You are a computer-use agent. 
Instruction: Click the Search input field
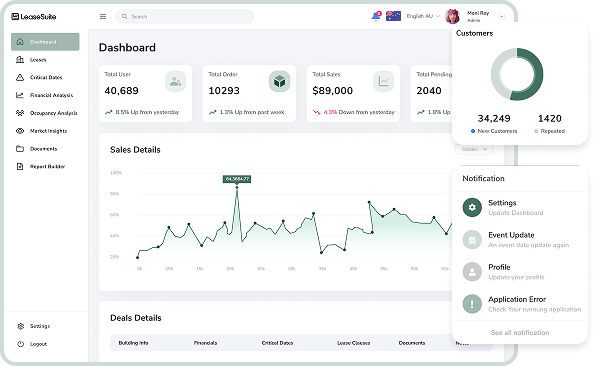pyautogui.click(x=185, y=16)
